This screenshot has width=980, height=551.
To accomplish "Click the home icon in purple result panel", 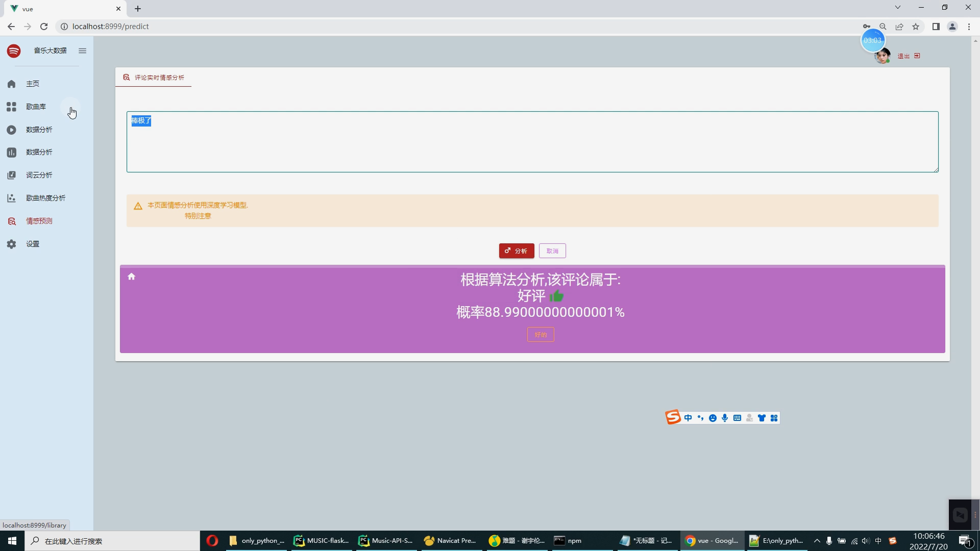I will tap(131, 277).
